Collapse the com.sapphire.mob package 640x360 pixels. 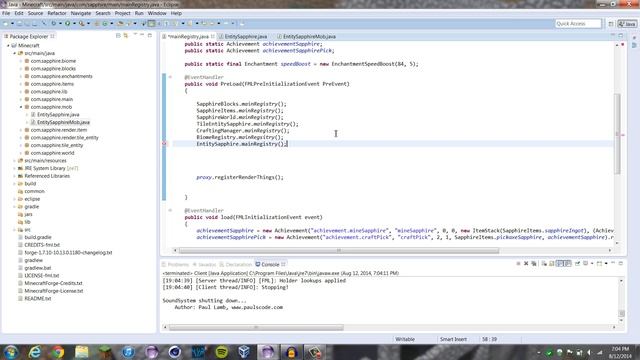coord(21,107)
